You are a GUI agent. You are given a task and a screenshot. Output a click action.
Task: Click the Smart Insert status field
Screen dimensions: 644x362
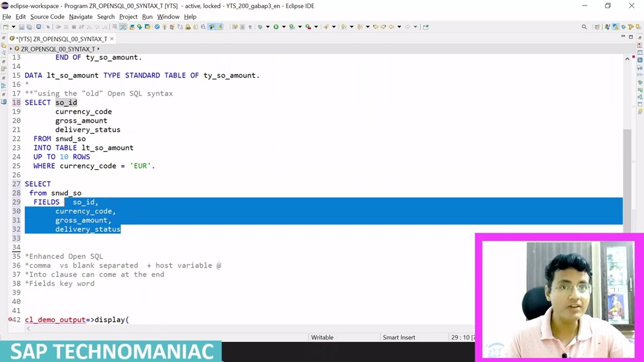(x=399, y=337)
